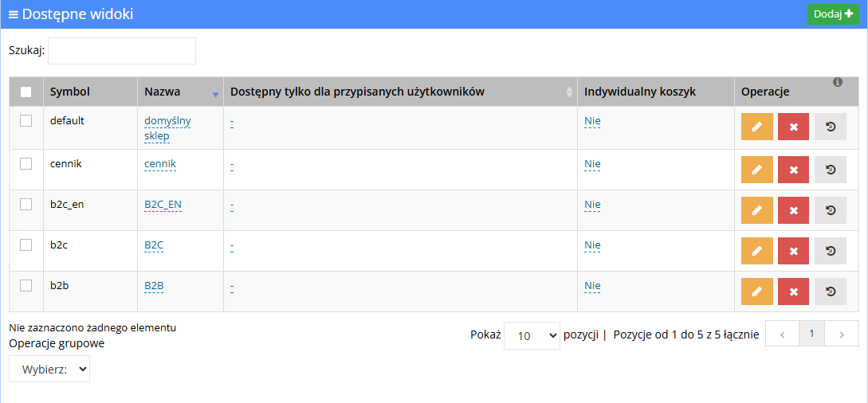Click the default symbol cell

tap(91, 127)
